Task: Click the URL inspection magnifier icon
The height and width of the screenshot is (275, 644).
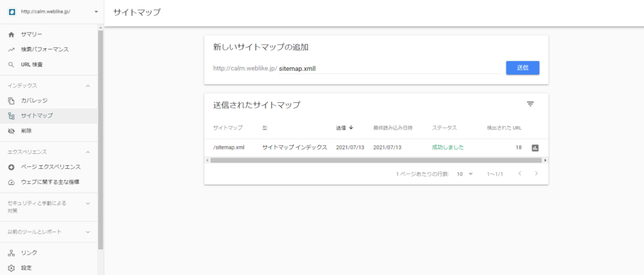Action: (11, 64)
